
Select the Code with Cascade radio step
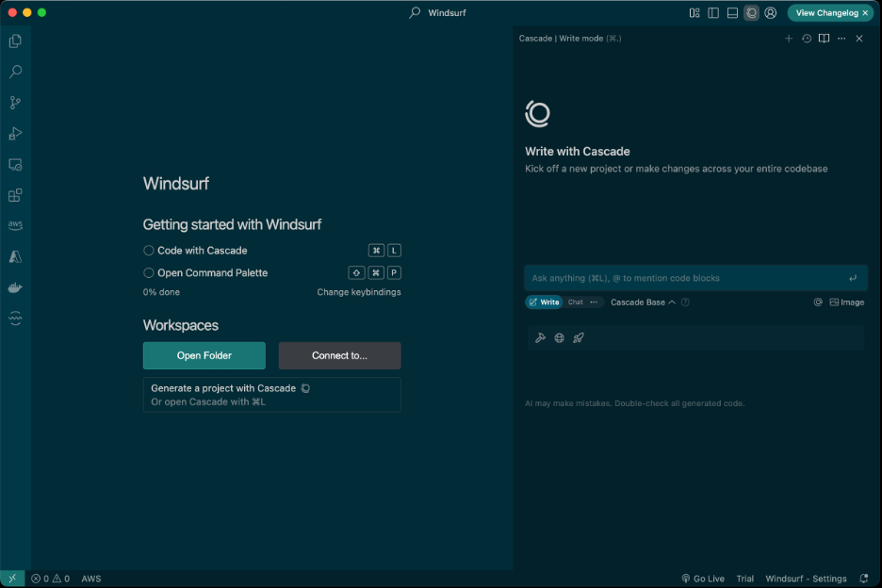click(x=149, y=251)
